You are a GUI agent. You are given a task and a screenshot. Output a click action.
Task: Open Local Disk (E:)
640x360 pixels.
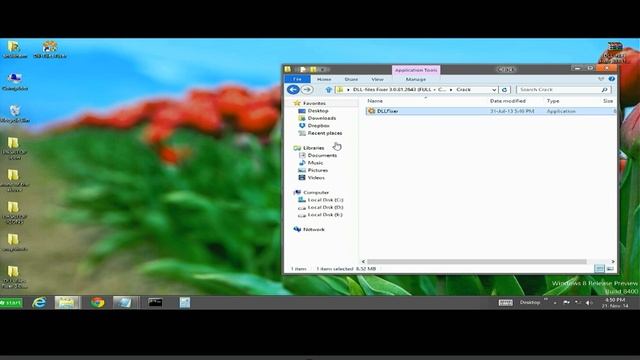325,215
